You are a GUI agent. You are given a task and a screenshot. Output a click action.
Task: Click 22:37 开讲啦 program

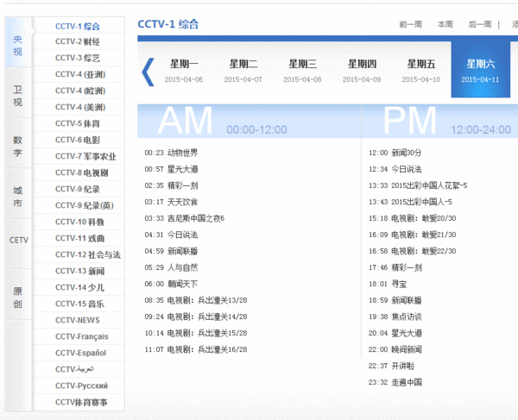click(391, 366)
